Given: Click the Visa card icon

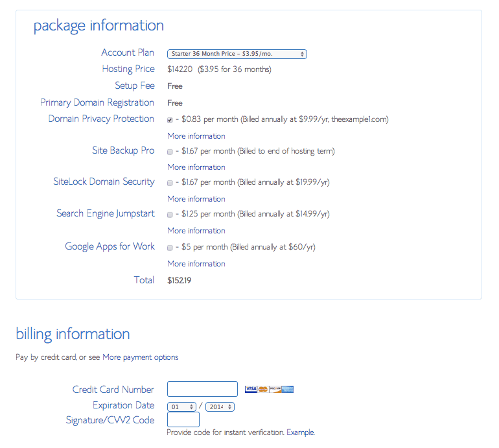Looking at the screenshot, I should [x=251, y=389].
